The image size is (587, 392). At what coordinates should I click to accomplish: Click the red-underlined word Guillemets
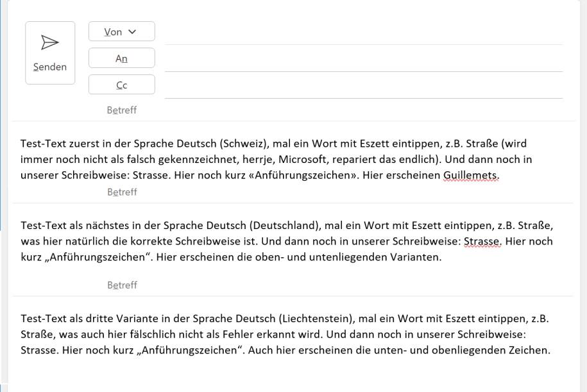tap(472, 175)
